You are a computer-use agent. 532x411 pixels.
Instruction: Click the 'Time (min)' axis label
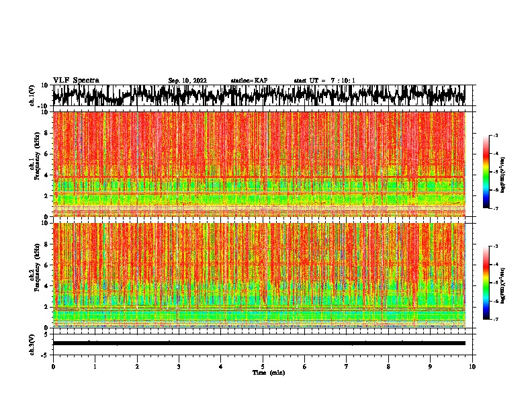coord(269,373)
